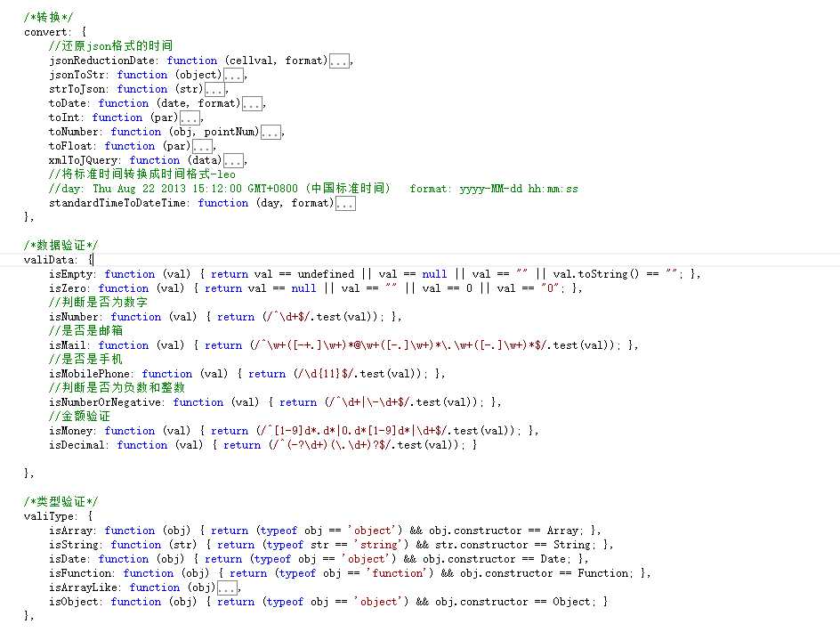Click the 'xmlToJQuery' identifier

click(83, 160)
